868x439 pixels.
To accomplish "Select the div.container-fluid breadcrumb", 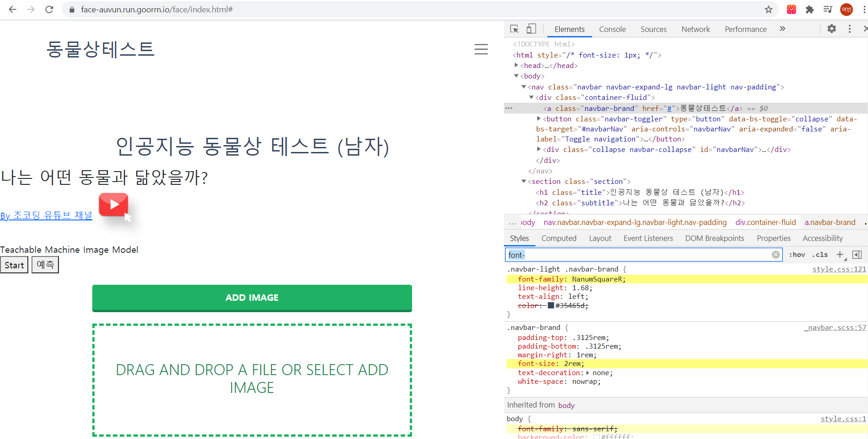I will click(x=765, y=222).
